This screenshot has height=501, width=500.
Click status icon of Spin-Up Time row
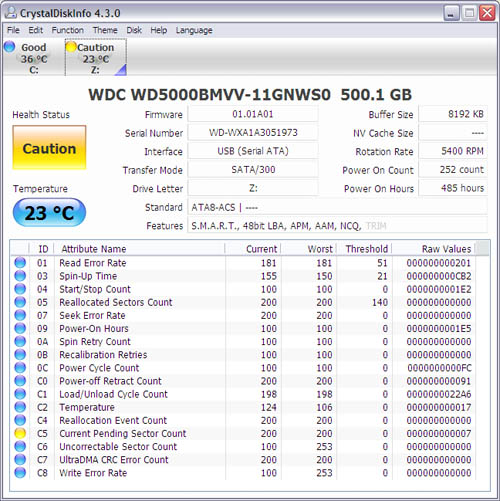(20, 276)
